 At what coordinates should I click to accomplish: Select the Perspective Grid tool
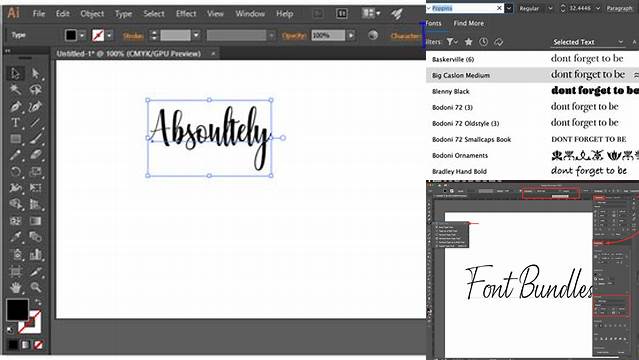click(36, 204)
